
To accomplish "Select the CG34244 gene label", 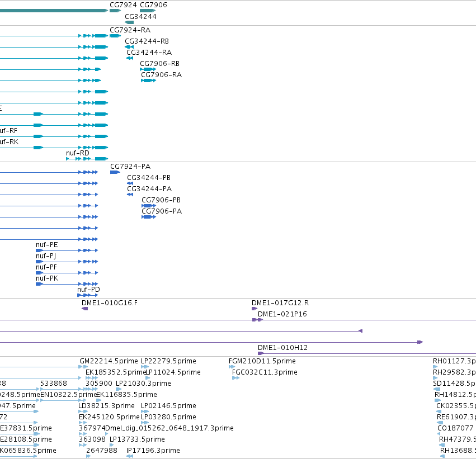I will pyautogui.click(x=140, y=16).
